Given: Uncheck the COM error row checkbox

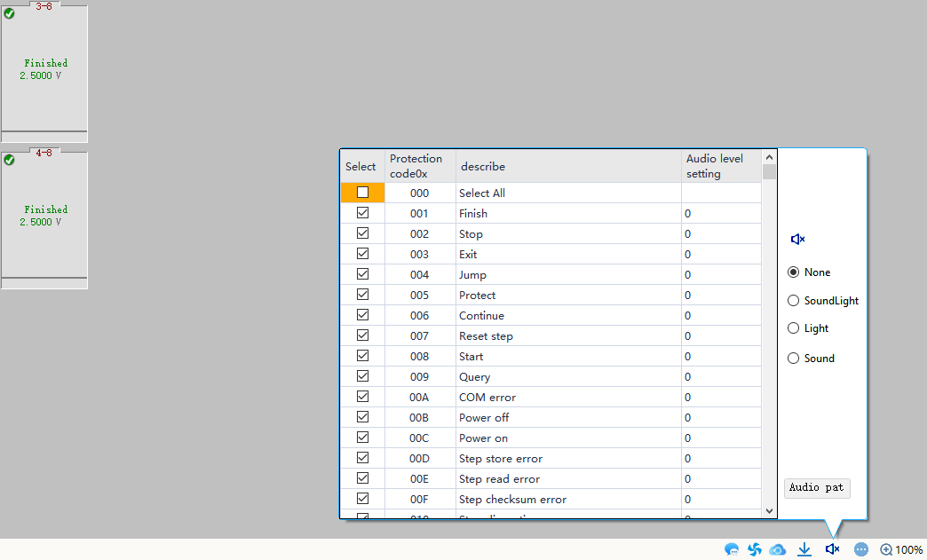Looking at the screenshot, I should (x=362, y=397).
